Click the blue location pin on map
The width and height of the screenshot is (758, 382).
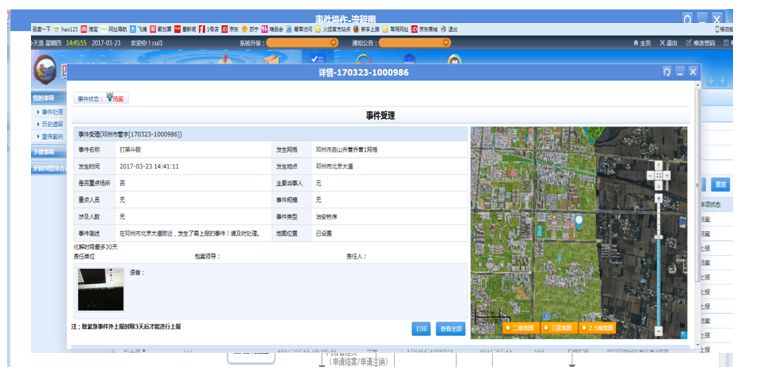point(579,222)
